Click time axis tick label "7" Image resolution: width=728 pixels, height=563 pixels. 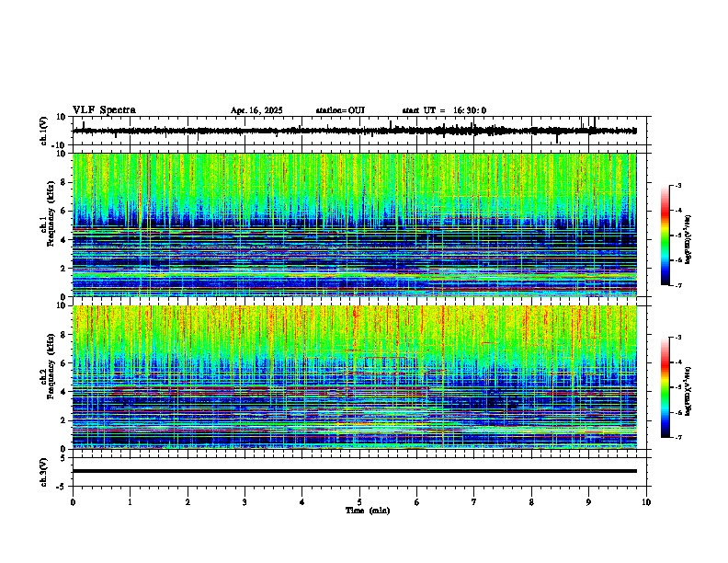[x=474, y=502]
